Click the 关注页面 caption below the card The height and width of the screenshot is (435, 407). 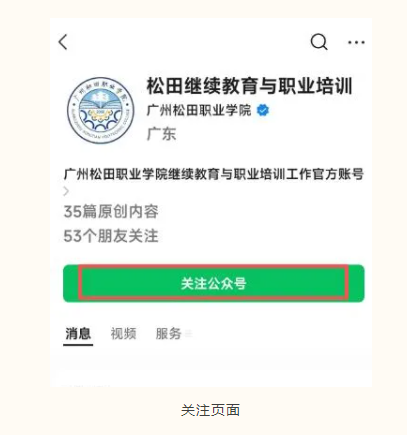pyautogui.click(x=210, y=410)
